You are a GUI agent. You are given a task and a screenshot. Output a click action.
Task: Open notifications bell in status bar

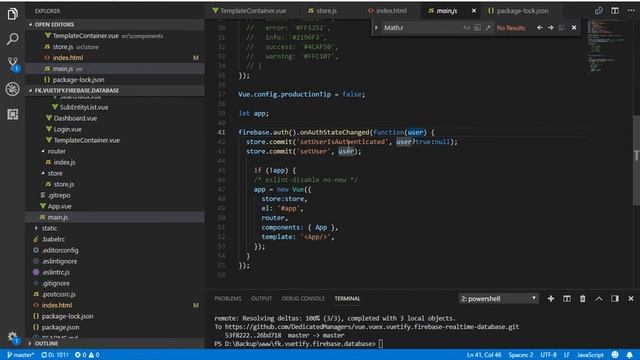click(x=630, y=355)
